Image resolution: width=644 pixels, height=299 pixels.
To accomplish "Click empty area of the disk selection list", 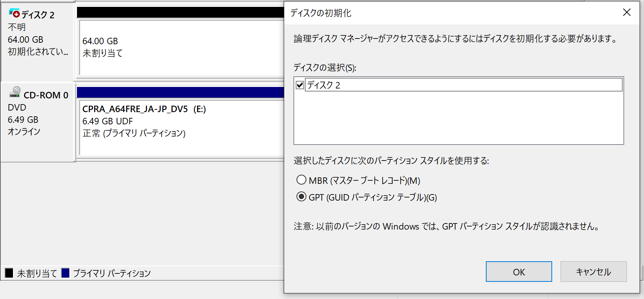I will pos(458,118).
